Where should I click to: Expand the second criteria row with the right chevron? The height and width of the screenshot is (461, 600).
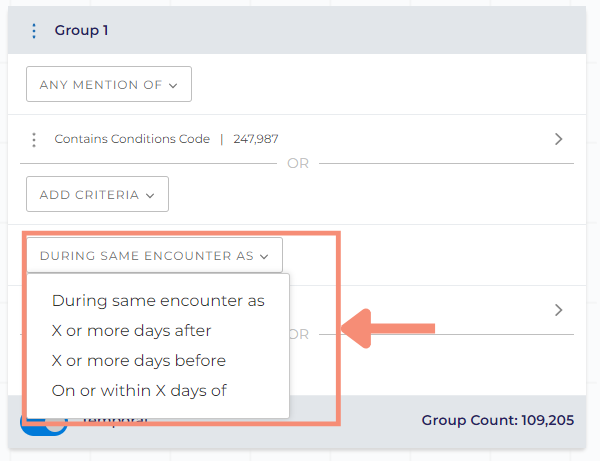click(559, 310)
